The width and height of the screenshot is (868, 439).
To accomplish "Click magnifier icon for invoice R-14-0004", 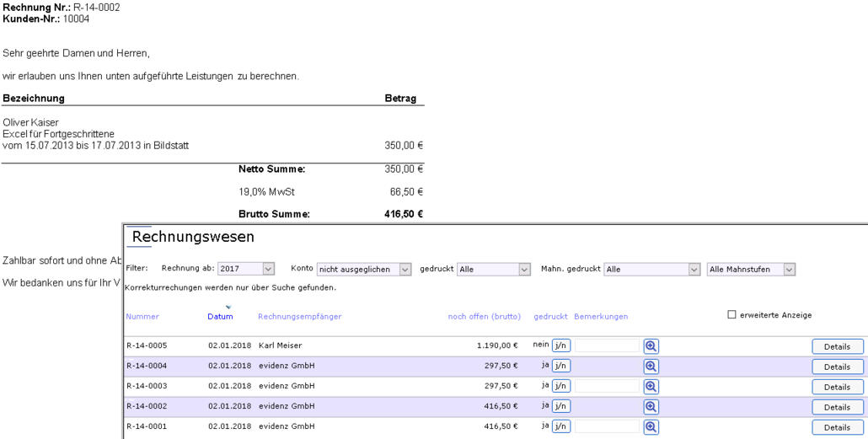I will coord(651,367).
